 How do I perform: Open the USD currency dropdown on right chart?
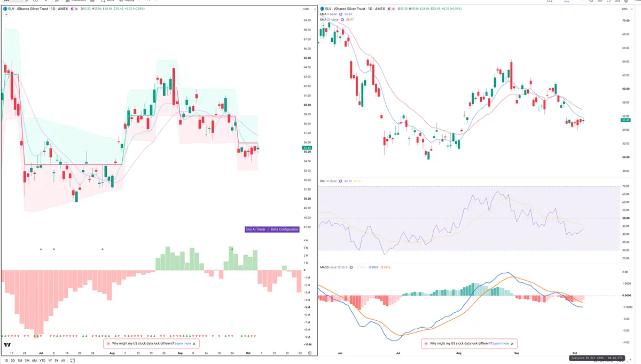click(627, 9)
